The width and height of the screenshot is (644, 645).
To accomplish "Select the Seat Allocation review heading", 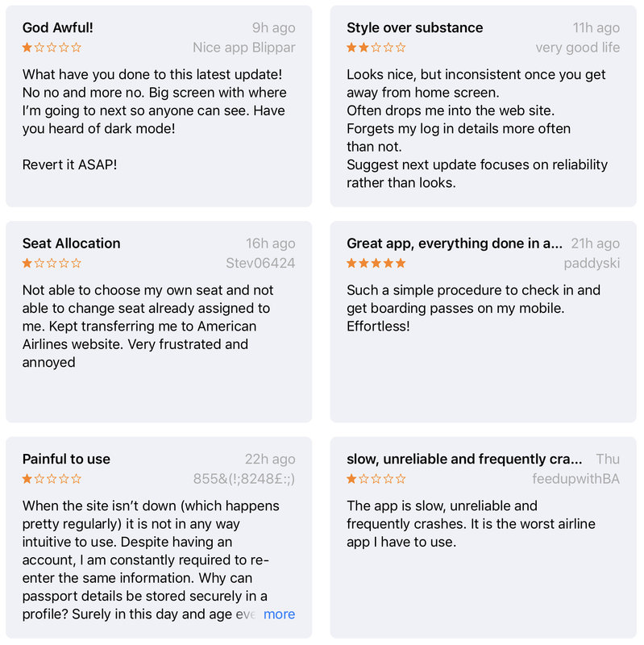I will (x=71, y=243).
